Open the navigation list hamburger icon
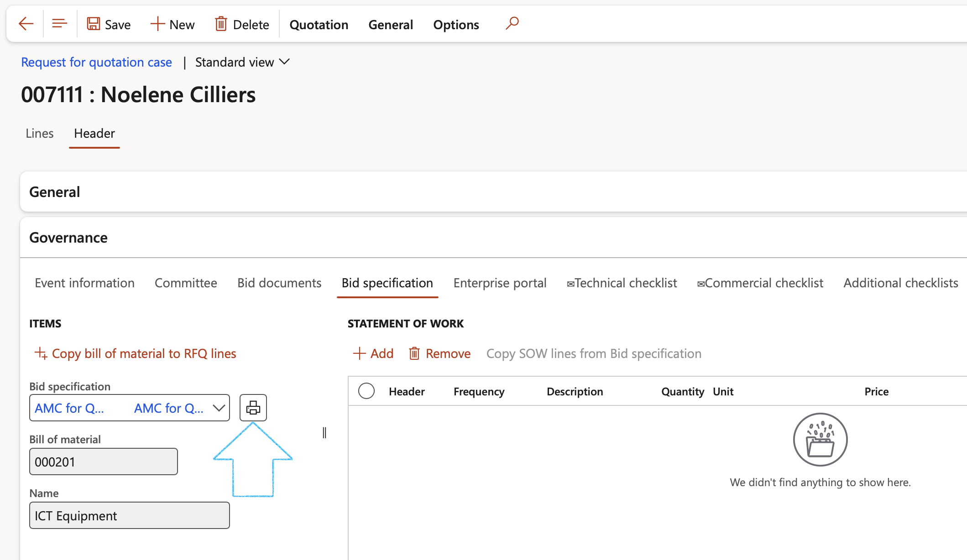The image size is (967, 560). (x=59, y=24)
